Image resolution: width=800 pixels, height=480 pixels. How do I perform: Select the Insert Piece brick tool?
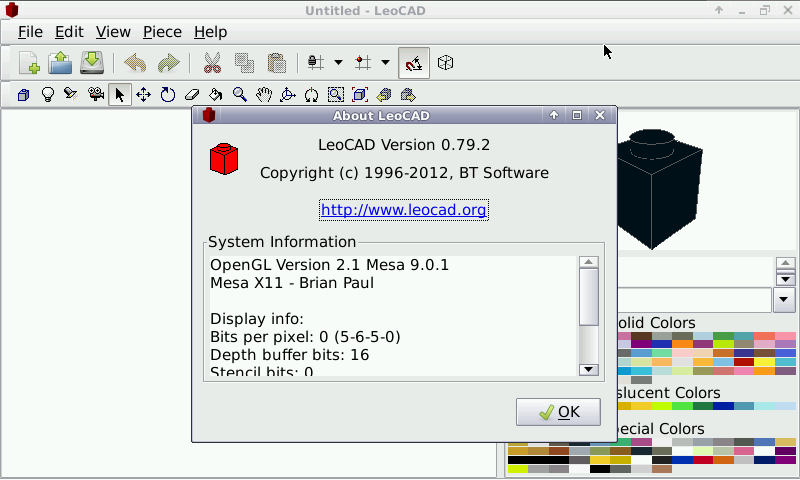pos(23,95)
